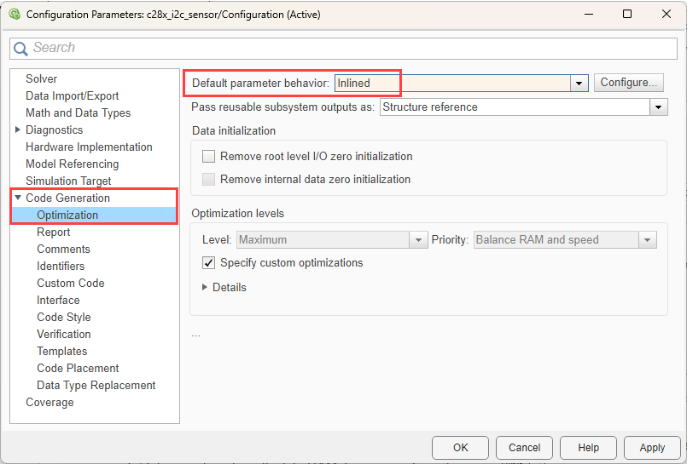Click the Apply button
The width and height of the screenshot is (688, 465).
(x=652, y=447)
